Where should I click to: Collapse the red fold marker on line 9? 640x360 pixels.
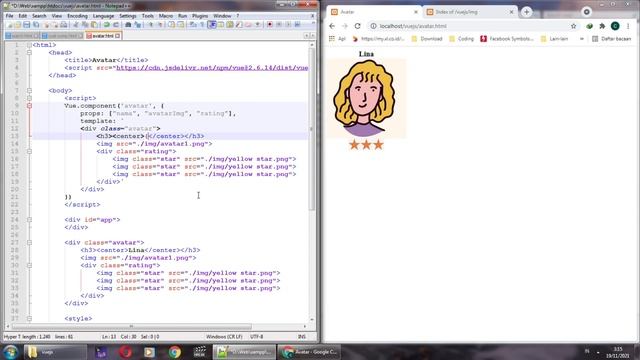pyautogui.click(x=29, y=106)
